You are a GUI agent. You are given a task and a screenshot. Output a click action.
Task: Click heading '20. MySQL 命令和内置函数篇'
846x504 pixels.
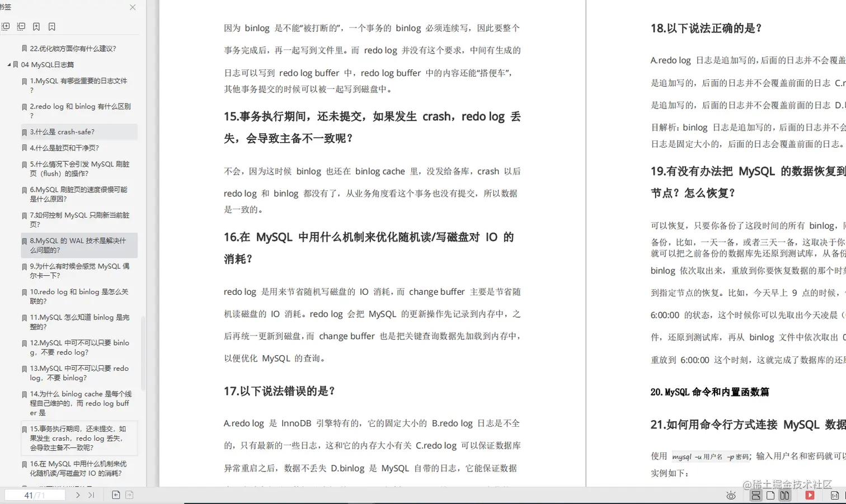pos(709,392)
